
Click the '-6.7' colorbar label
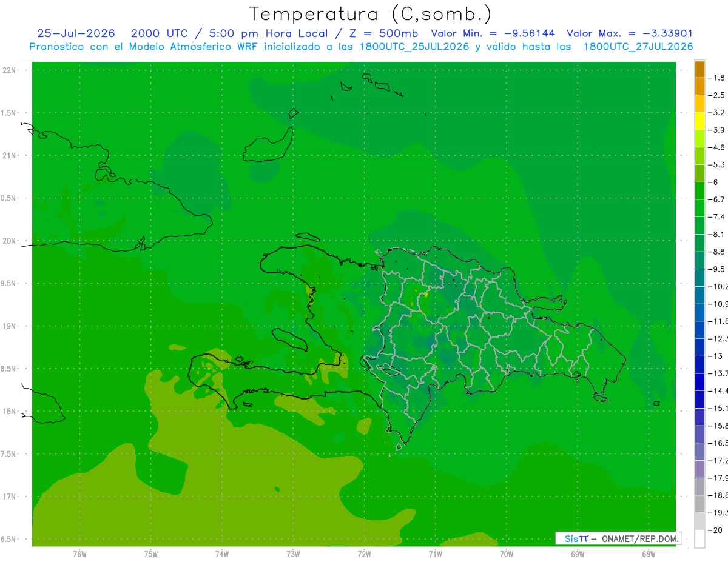tap(716, 199)
